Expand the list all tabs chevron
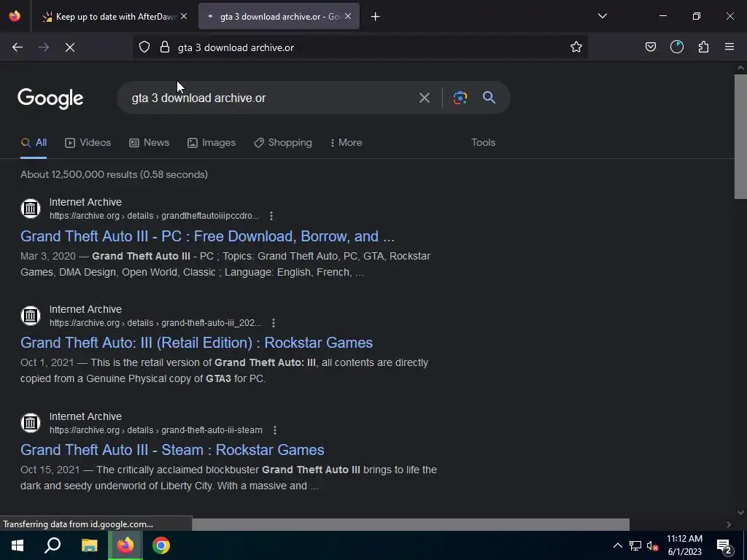 point(603,16)
